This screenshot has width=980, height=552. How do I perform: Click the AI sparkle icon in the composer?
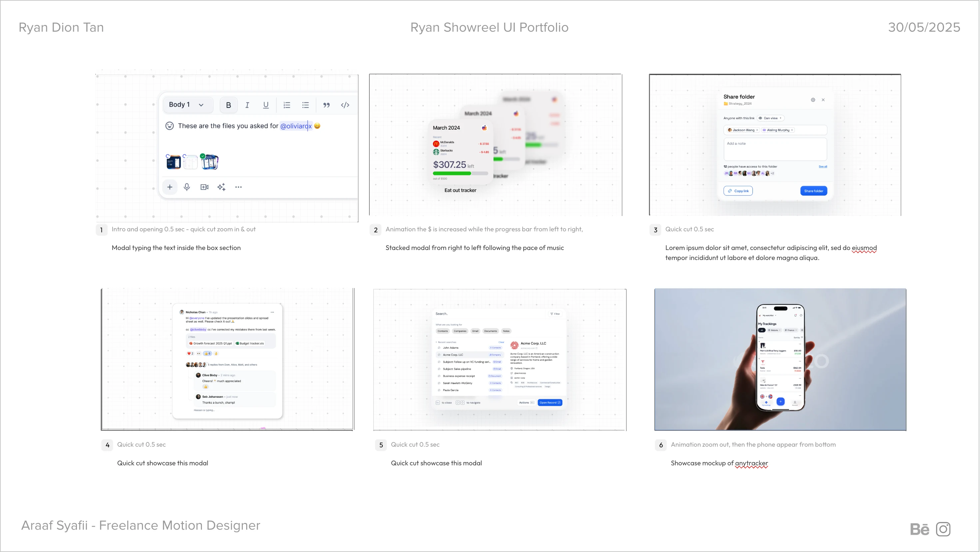222,187
